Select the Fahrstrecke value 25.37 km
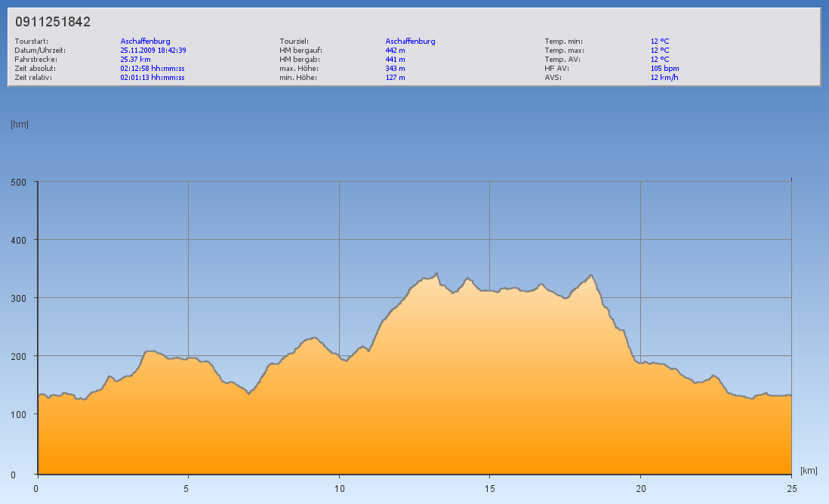This screenshot has height=504, width=829. [136, 60]
